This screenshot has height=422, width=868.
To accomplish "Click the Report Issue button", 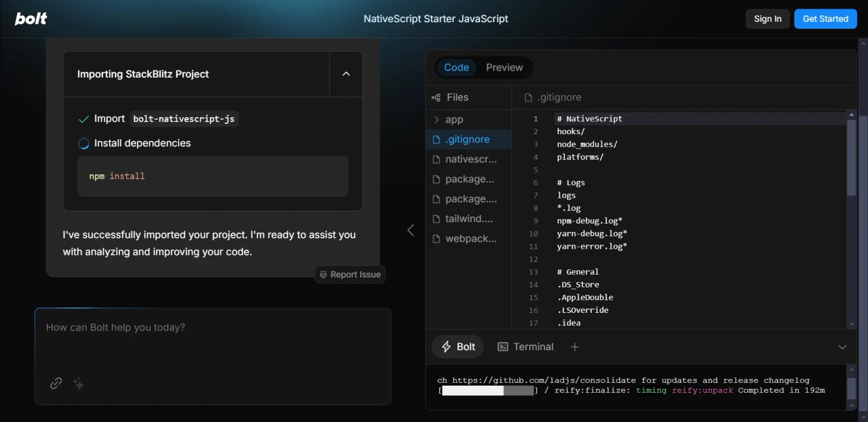I will (350, 275).
